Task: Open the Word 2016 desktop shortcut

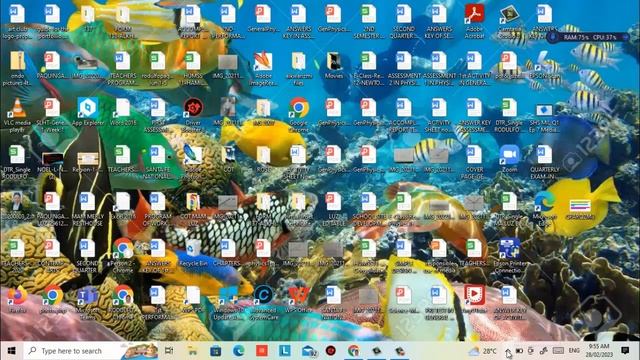Action: [122, 111]
